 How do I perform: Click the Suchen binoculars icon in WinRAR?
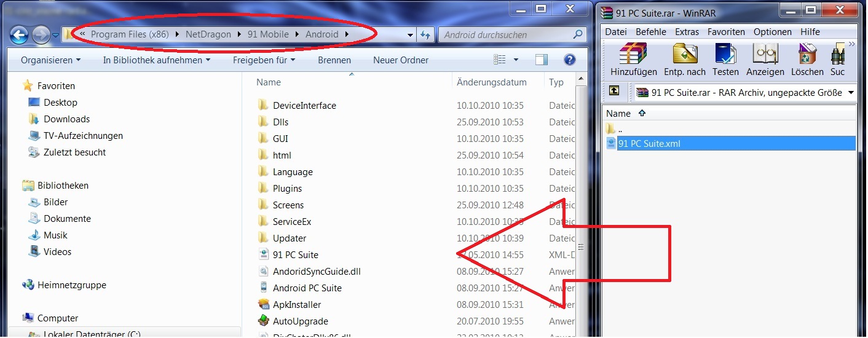838,54
